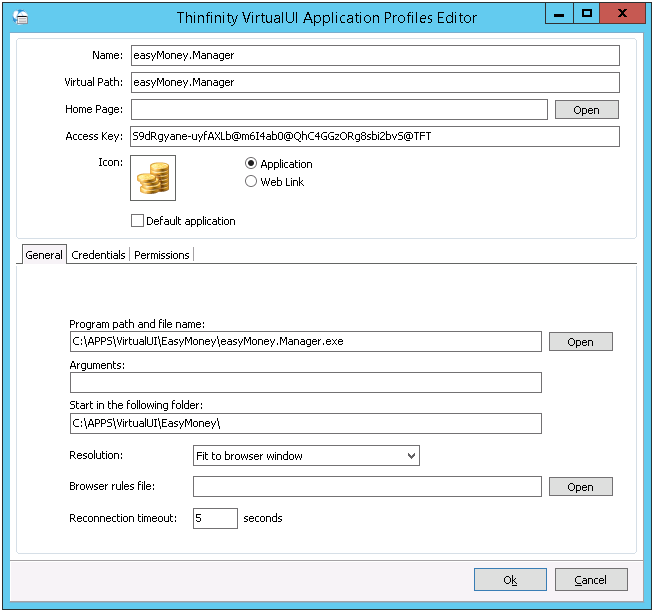Browse for browser rules file with Open
This screenshot has width=656, height=613.
point(581,487)
